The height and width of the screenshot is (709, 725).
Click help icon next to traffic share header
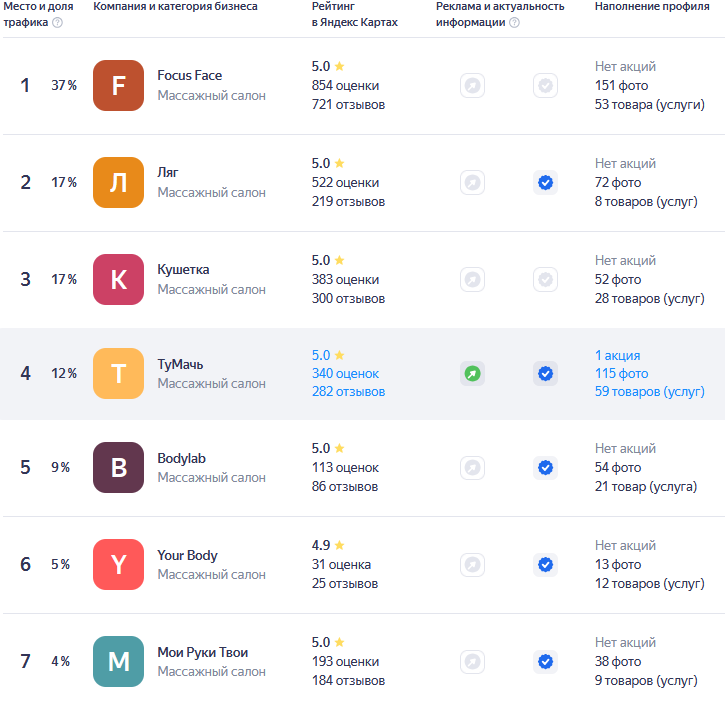click(57, 23)
